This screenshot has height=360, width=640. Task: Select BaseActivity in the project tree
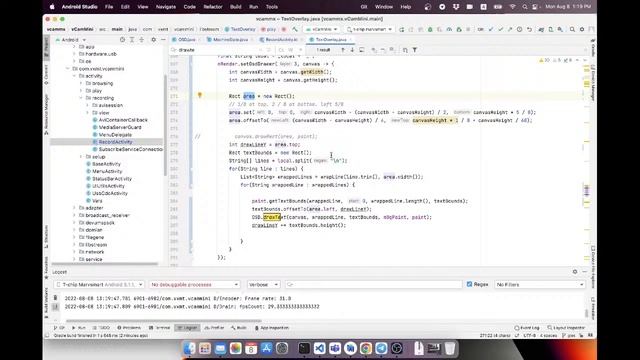106,164
